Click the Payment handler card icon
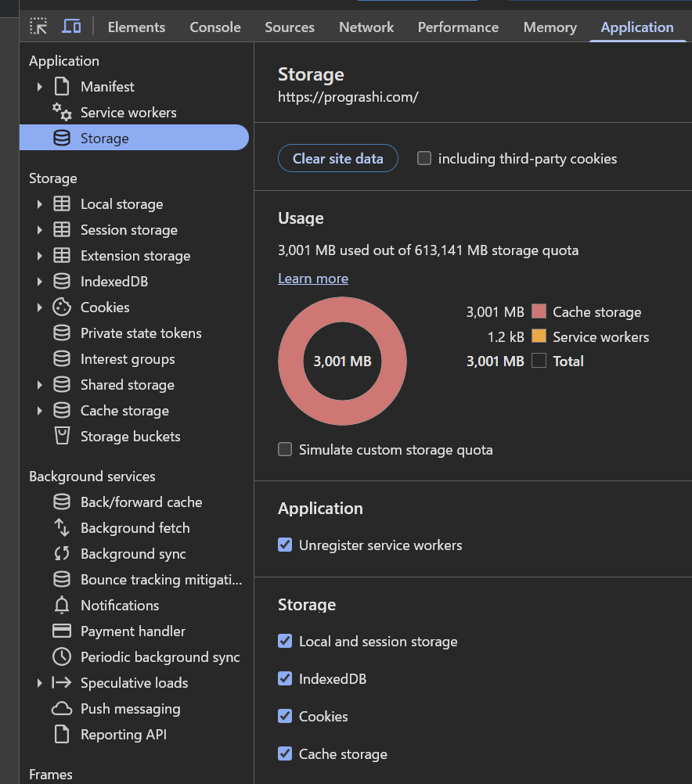The width and height of the screenshot is (692, 784). [62, 631]
